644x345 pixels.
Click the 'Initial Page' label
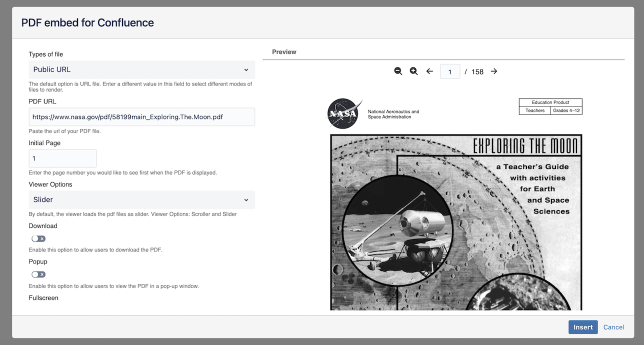(44, 142)
